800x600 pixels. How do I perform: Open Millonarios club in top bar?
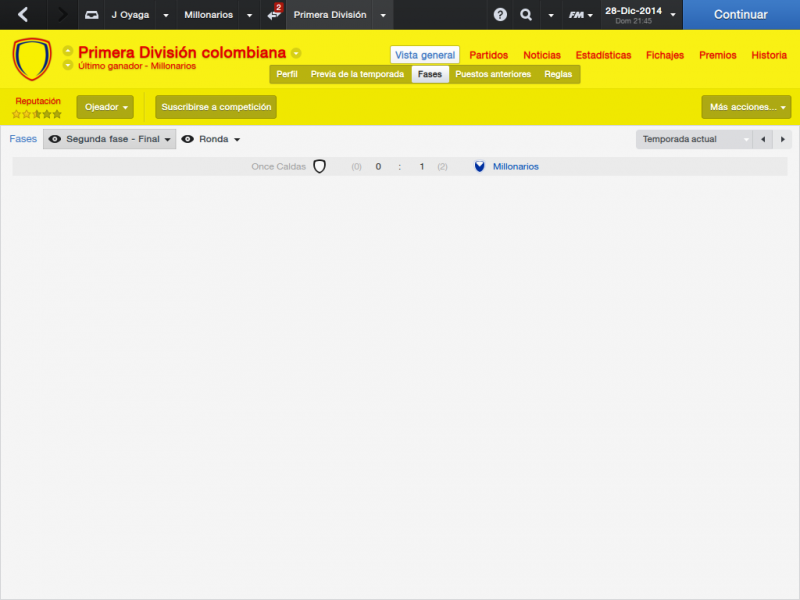[x=209, y=15]
